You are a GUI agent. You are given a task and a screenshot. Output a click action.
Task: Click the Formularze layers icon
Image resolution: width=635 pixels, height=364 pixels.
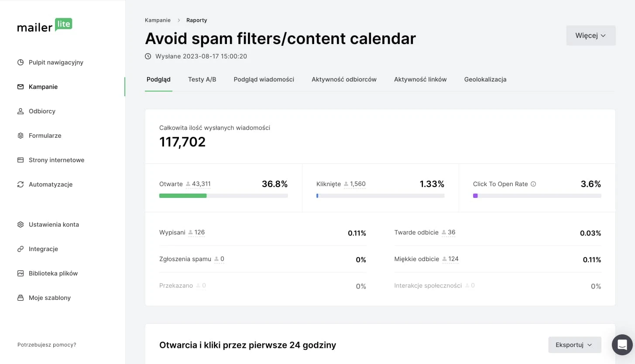coord(21,136)
